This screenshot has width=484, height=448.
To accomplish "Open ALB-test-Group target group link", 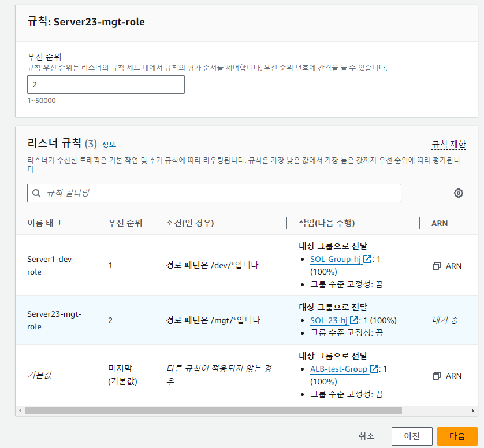I will click(x=338, y=369).
